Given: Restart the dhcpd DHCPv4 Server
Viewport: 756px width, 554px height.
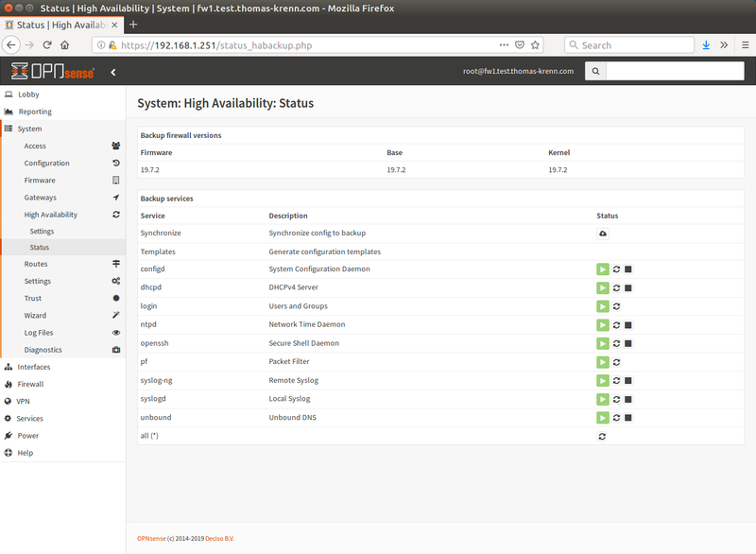Looking at the screenshot, I should pos(616,287).
